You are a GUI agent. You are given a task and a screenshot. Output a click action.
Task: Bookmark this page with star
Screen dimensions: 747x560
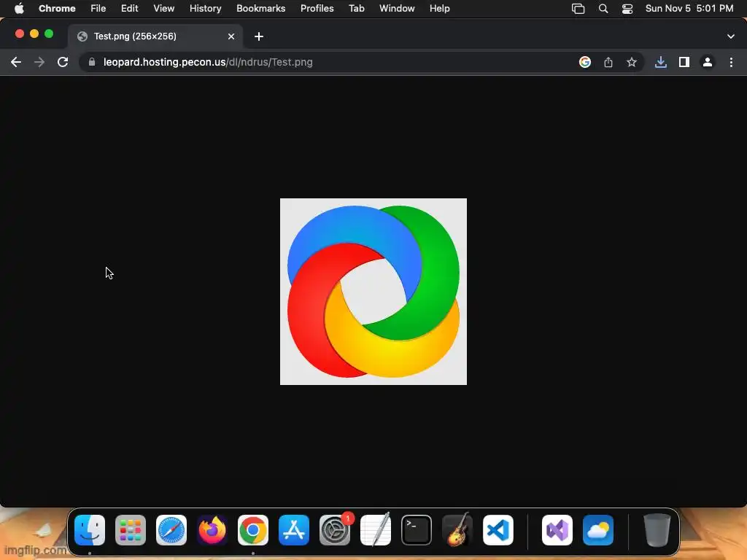point(632,62)
